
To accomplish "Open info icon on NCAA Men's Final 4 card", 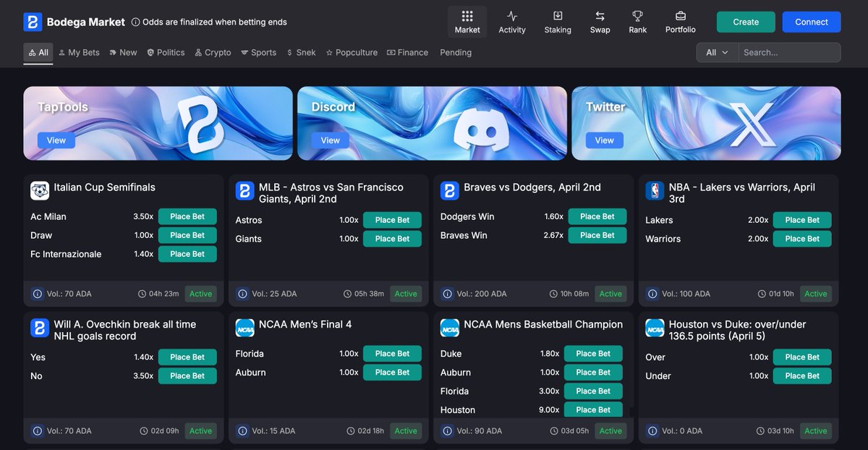I will [x=242, y=430].
